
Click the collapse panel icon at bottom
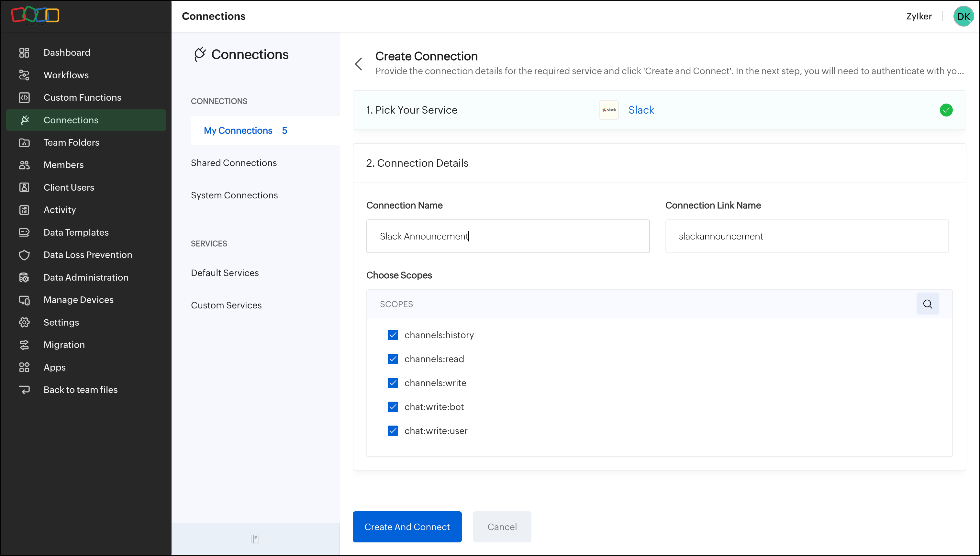tap(255, 539)
